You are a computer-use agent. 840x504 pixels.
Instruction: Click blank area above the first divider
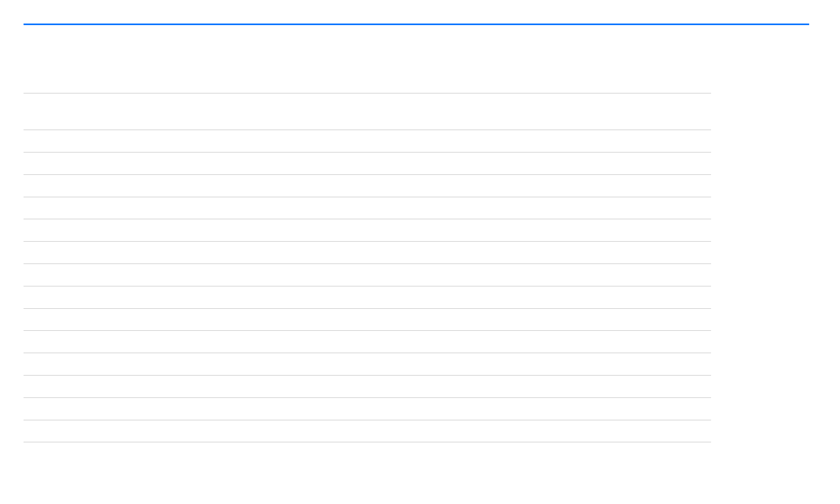tap(367, 59)
